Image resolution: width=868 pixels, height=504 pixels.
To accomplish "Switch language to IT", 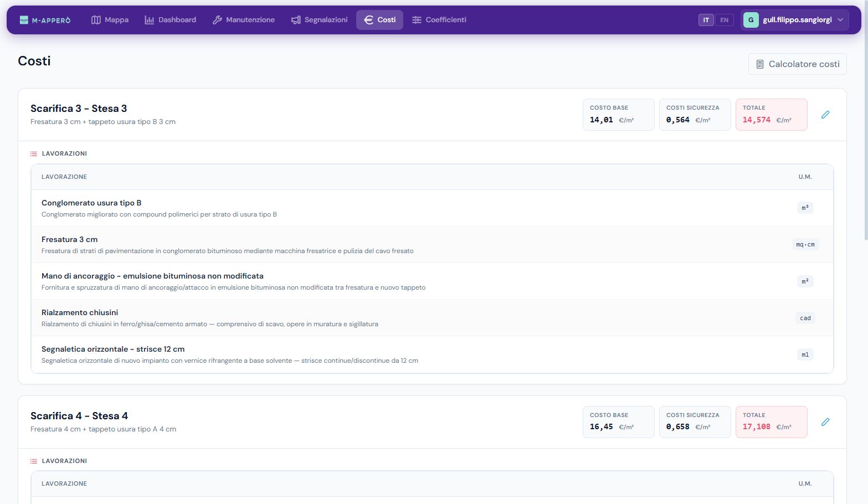I will (x=706, y=20).
